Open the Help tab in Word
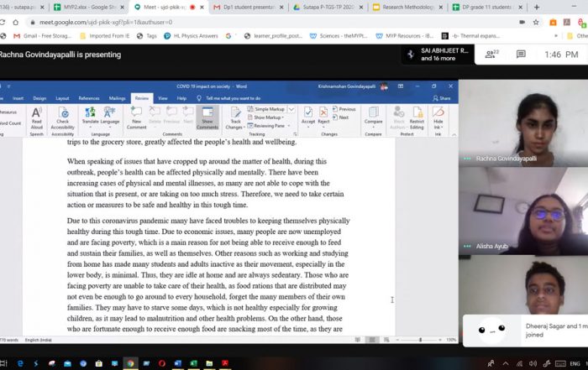 tap(181, 98)
